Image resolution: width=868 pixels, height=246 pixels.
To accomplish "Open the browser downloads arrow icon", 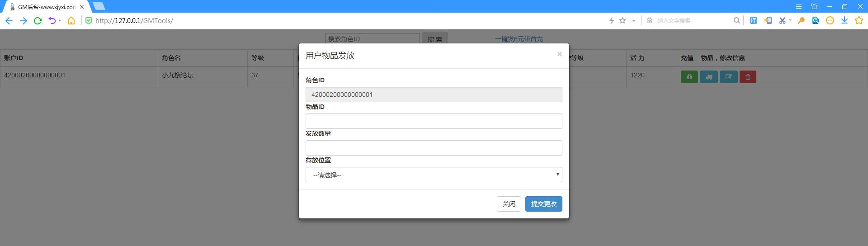I will click(x=844, y=20).
